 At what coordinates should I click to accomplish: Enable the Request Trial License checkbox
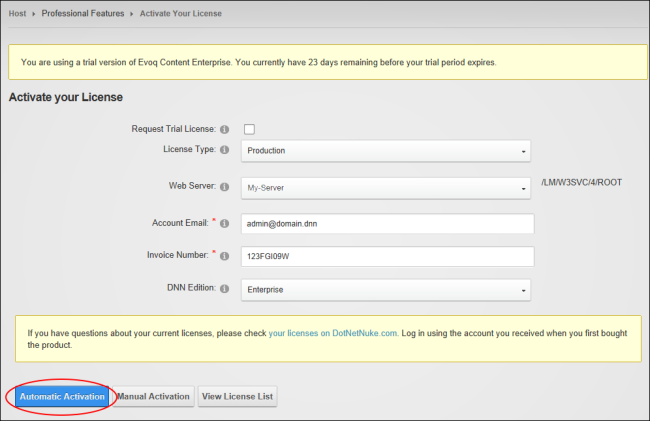(x=249, y=129)
